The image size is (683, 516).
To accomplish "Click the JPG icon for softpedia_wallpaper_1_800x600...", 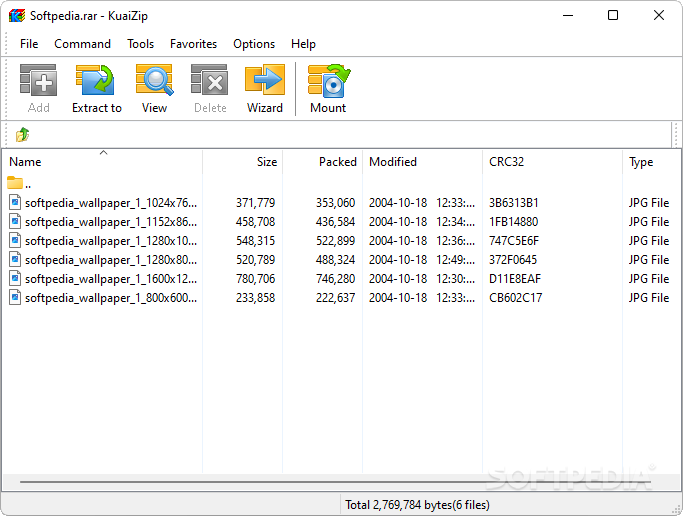I will click(x=15, y=298).
